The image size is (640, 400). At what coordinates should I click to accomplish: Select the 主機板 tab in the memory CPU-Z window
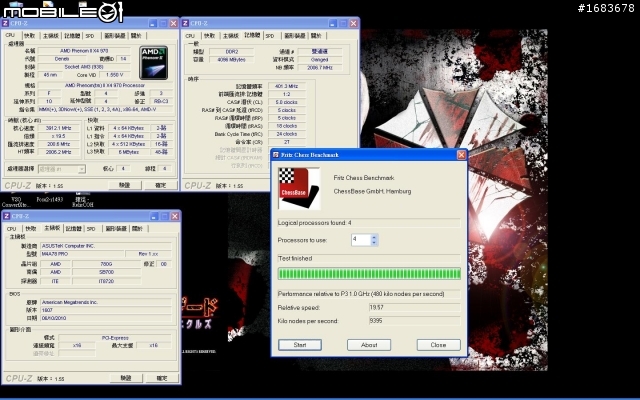coord(231,36)
